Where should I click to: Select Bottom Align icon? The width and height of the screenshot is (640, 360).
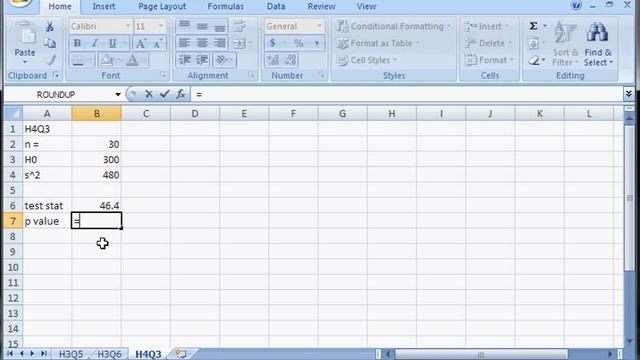pyautogui.click(x=220, y=26)
